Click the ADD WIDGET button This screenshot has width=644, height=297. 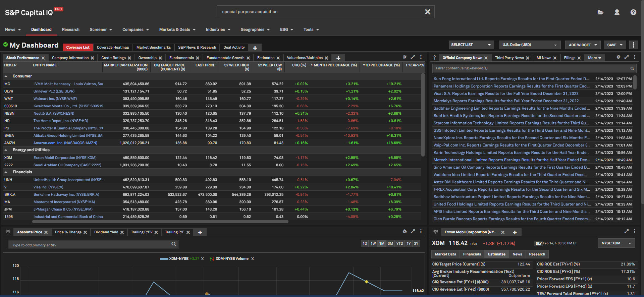pyautogui.click(x=583, y=45)
